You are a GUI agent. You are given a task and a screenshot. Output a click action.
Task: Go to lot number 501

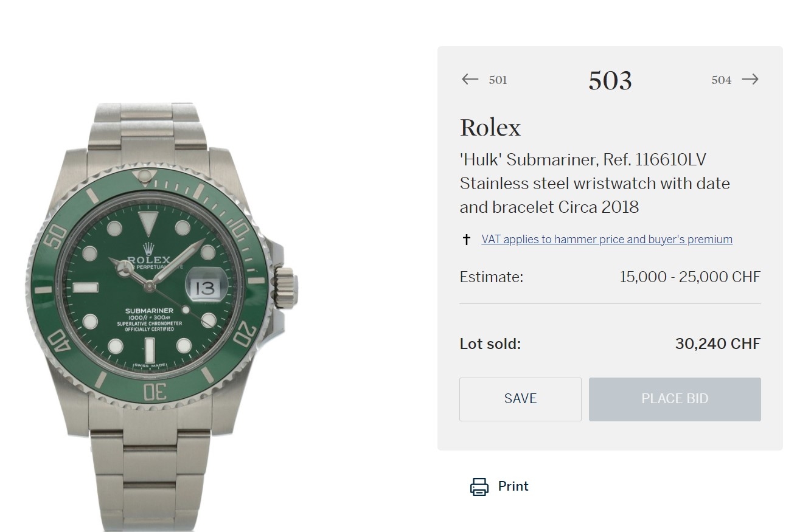point(498,80)
